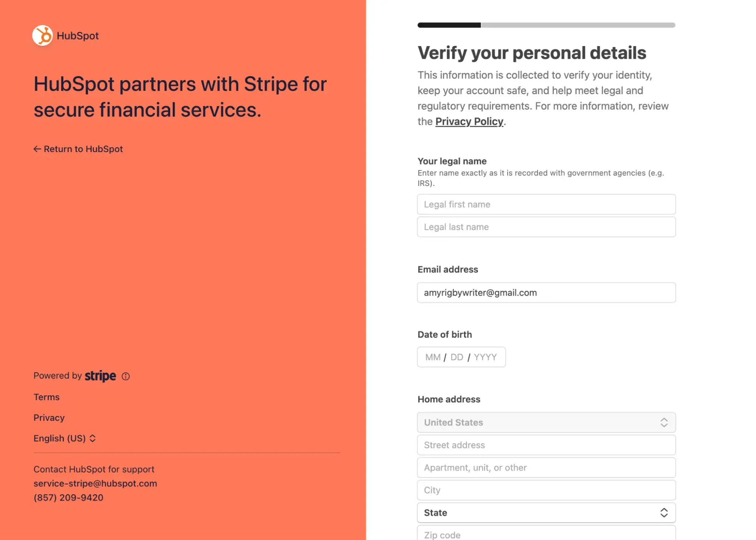Click the Legal last name input field
The image size is (756, 540).
click(x=546, y=227)
